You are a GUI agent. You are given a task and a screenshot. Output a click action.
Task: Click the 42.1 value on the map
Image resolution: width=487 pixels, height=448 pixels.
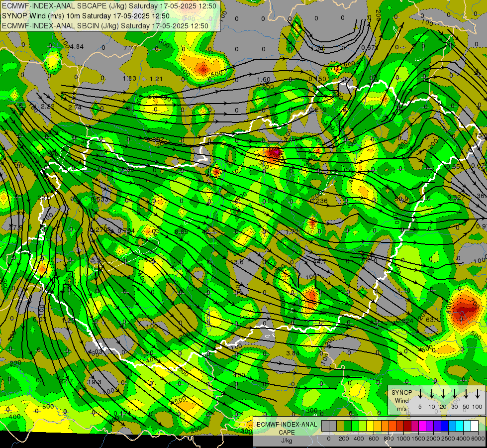pos(208,231)
